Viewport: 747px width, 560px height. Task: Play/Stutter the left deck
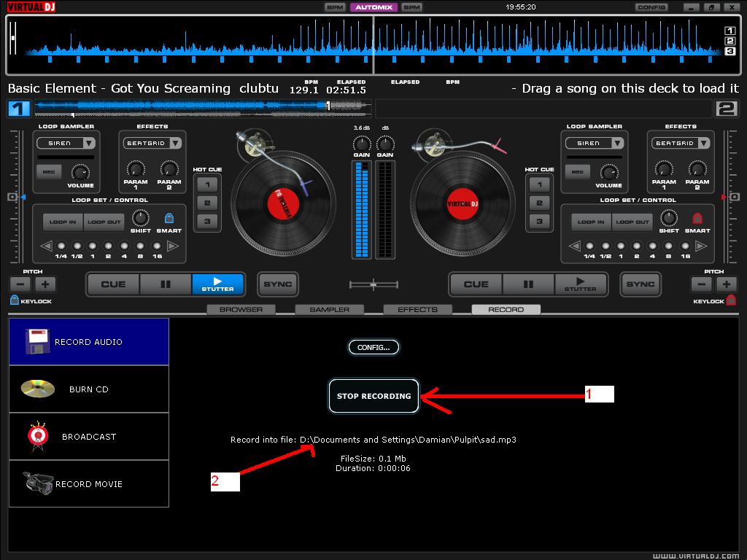pos(218,284)
